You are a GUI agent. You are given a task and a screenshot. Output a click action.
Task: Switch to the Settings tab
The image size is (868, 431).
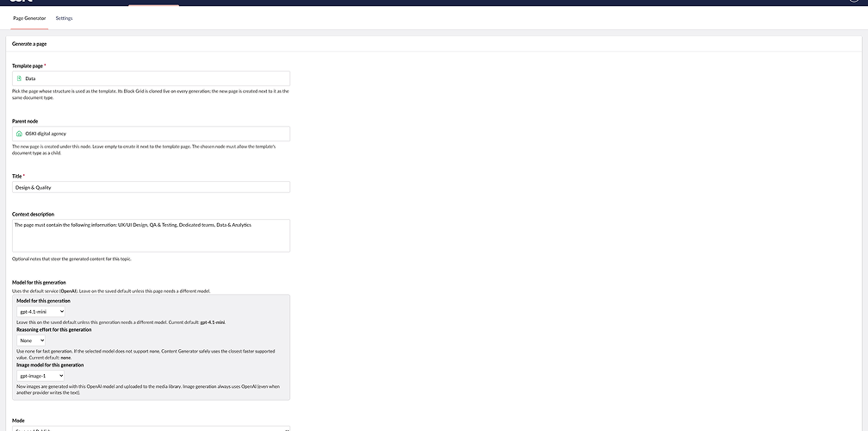65,18
